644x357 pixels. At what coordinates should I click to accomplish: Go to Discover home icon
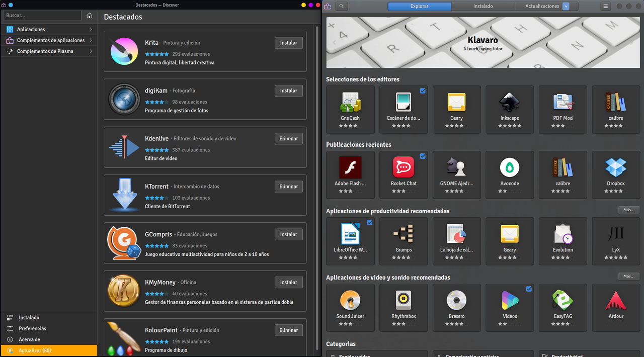click(x=90, y=16)
